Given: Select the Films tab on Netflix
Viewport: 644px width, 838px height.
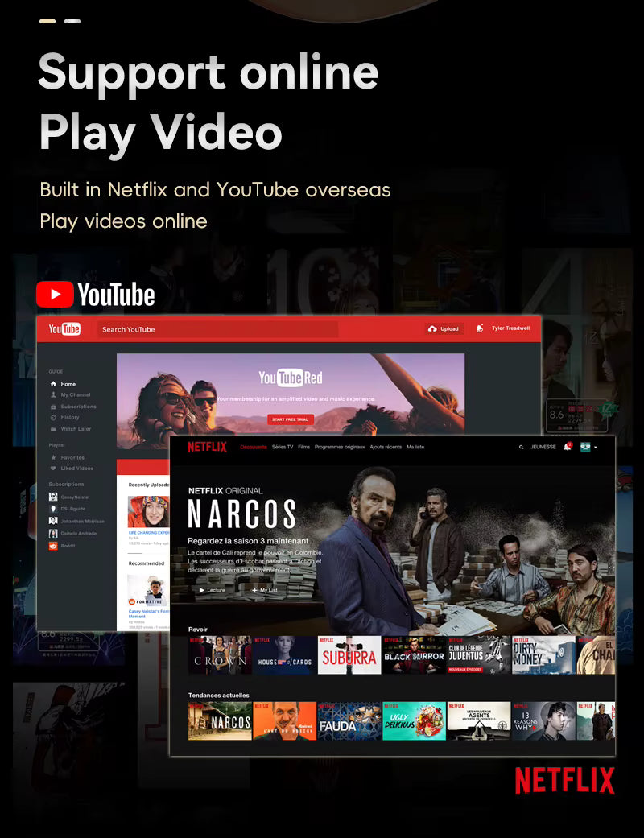Looking at the screenshot, I should point(303,447).
